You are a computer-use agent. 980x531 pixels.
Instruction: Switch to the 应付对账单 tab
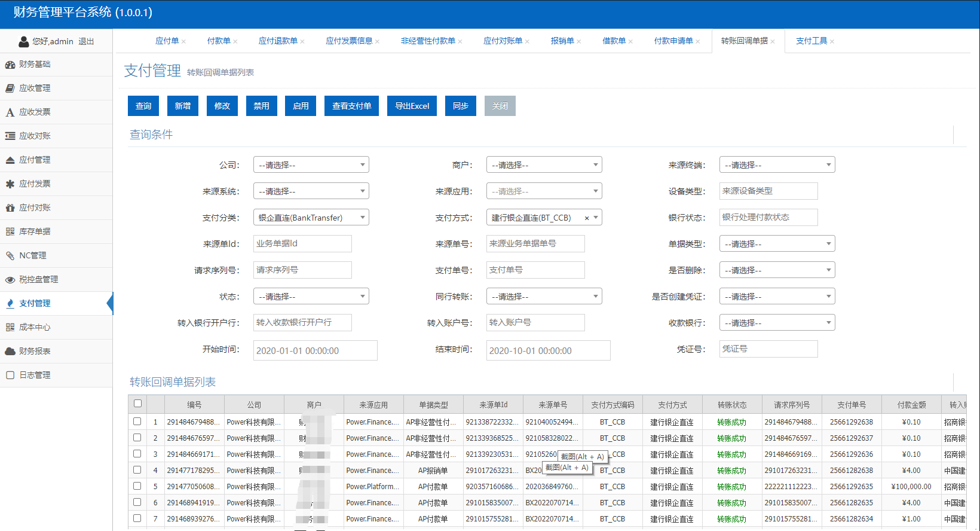click(x=503, y=41)
